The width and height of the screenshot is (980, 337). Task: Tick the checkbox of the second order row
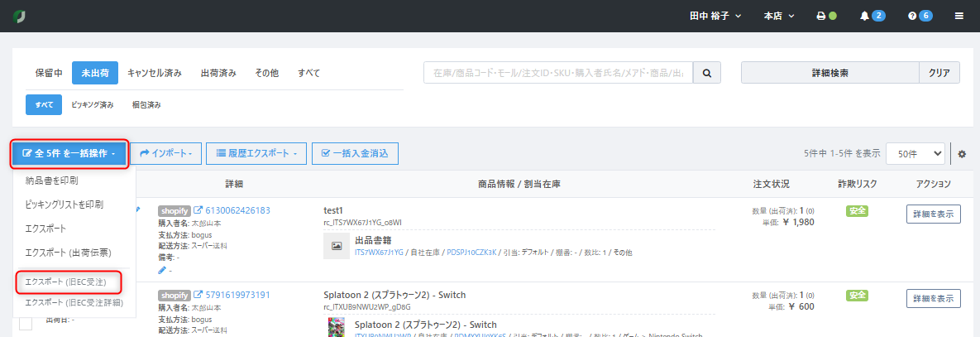(x=26, y=324)
